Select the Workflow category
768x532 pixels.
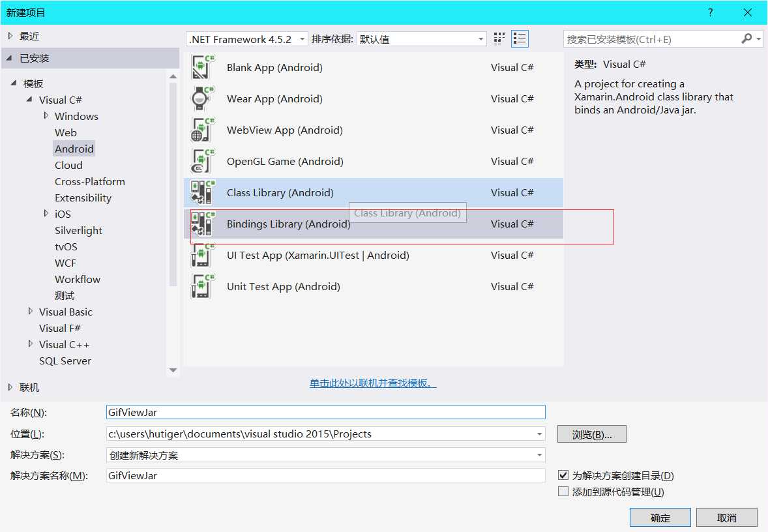click(x=78, y=279)
